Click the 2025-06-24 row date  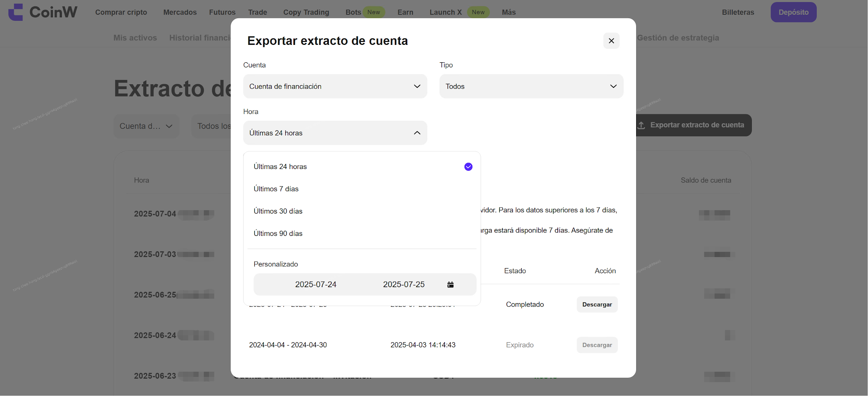[155, 335]
